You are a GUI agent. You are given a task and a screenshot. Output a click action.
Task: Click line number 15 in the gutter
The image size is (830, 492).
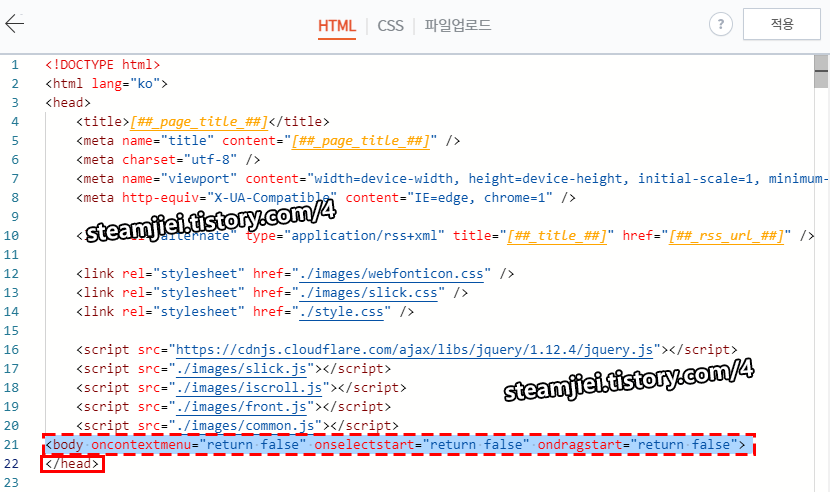pyautogui.click(x=11, y=331)
